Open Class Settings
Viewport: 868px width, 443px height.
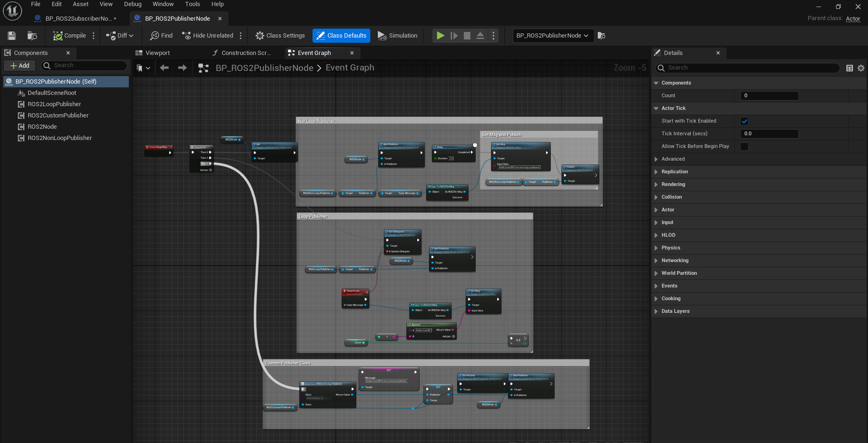(x=280, y=36)
